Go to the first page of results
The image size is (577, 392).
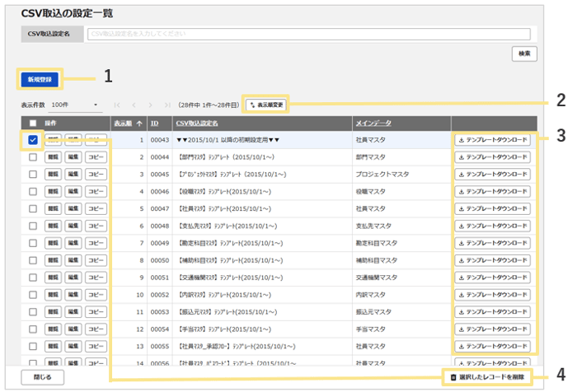117,105
